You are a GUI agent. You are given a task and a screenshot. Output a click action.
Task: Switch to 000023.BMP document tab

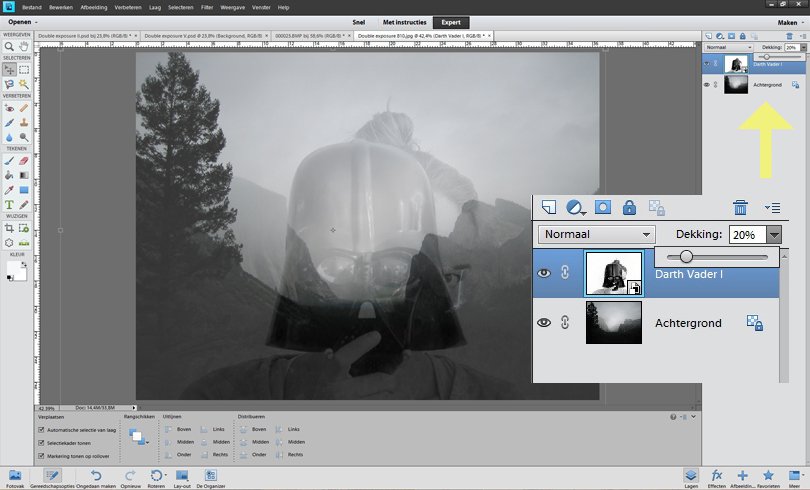(x=309, y=36)
